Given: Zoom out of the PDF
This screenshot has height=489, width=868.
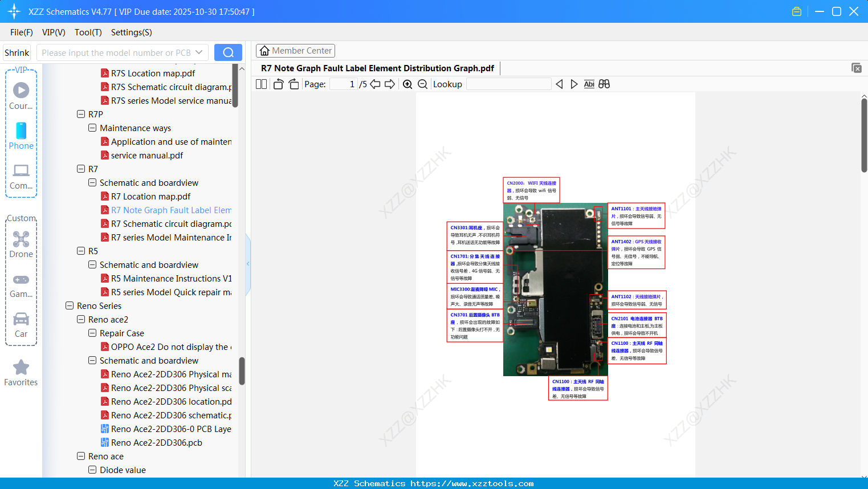Looking at the screenshot, I should (422, 84).
